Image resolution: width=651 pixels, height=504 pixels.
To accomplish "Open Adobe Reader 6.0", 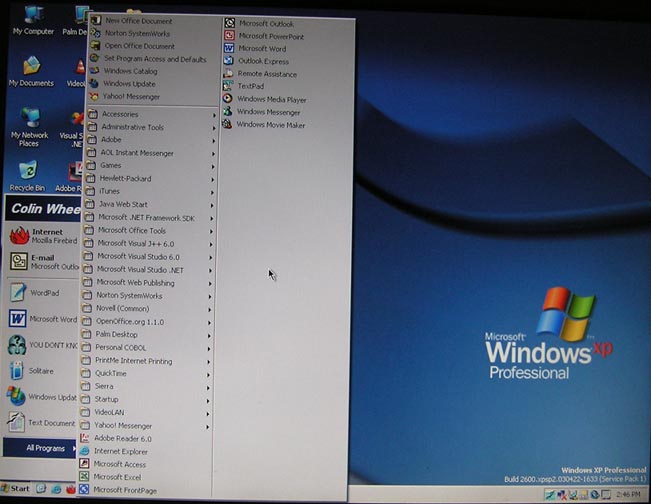I will tap(116, 438).
